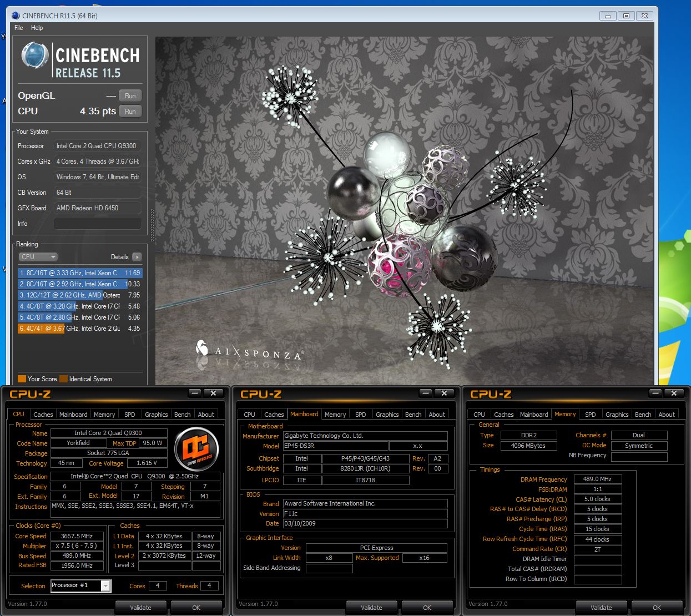Open About tab in right CPU-Z window
691x616 pixels.
tap(667, 415)
